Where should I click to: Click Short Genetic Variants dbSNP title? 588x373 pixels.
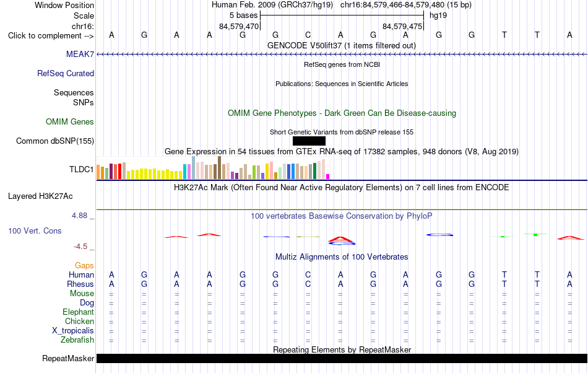tap(342, 132)
